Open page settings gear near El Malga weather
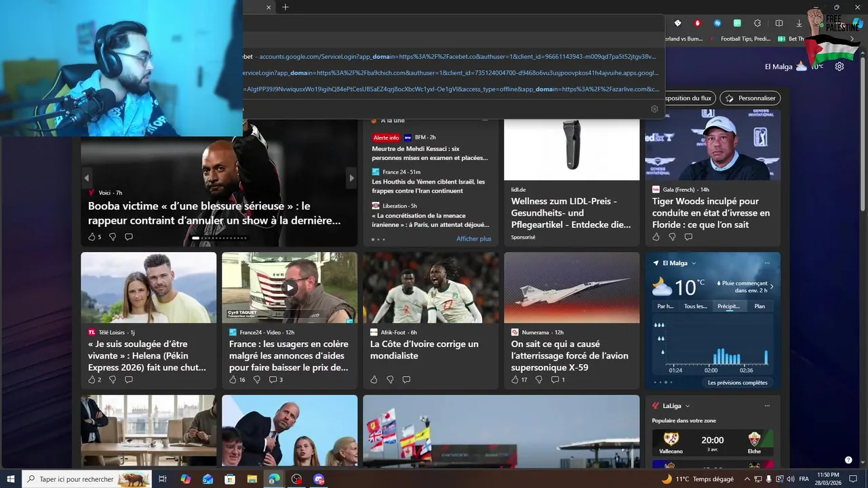The height and width of the screenshot is (488, 868). pyautogui.click(x=840, y=66)
